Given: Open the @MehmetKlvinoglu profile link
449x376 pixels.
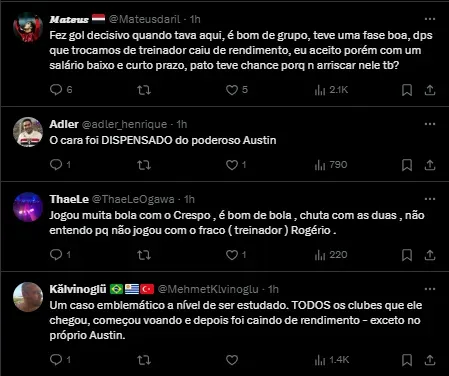Looking at the screenshot, I should click(208, 289).
